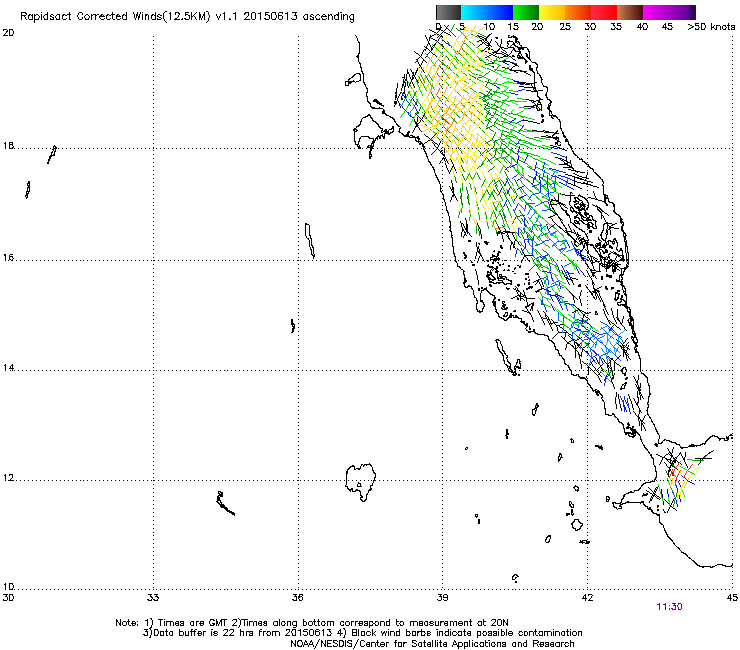740x650 pixels.
Task: Click the longitude axis label '42'
Action: coord(587,598)
